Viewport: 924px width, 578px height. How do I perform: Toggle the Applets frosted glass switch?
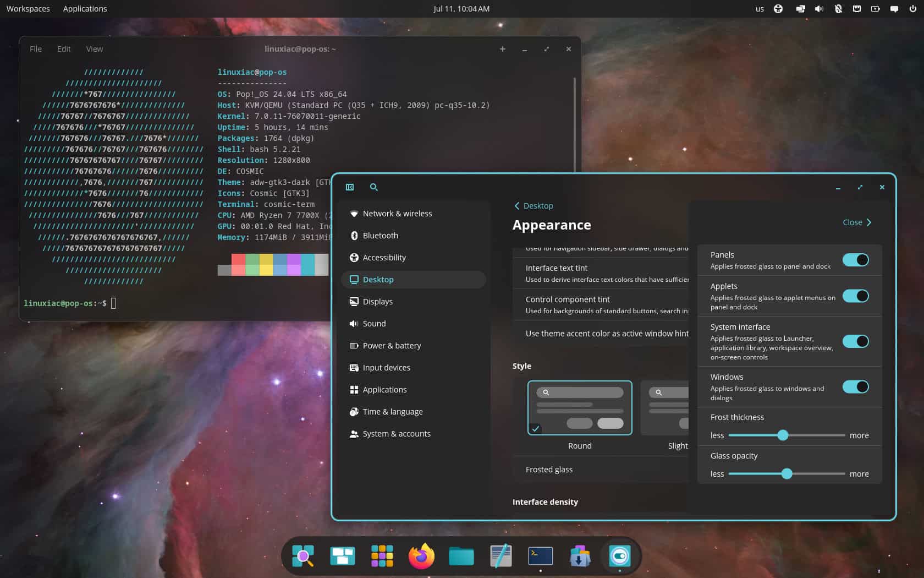[856, 296]
